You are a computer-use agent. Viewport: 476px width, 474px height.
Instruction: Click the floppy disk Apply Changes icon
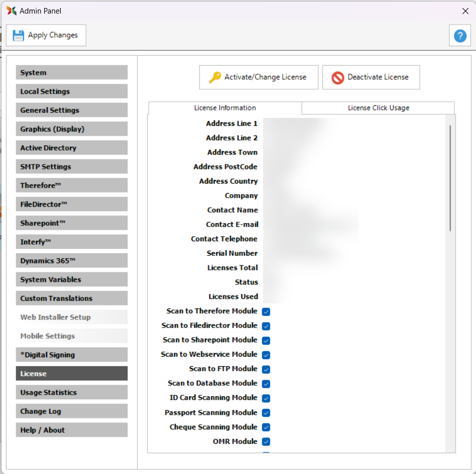click(x=19, y=36)
